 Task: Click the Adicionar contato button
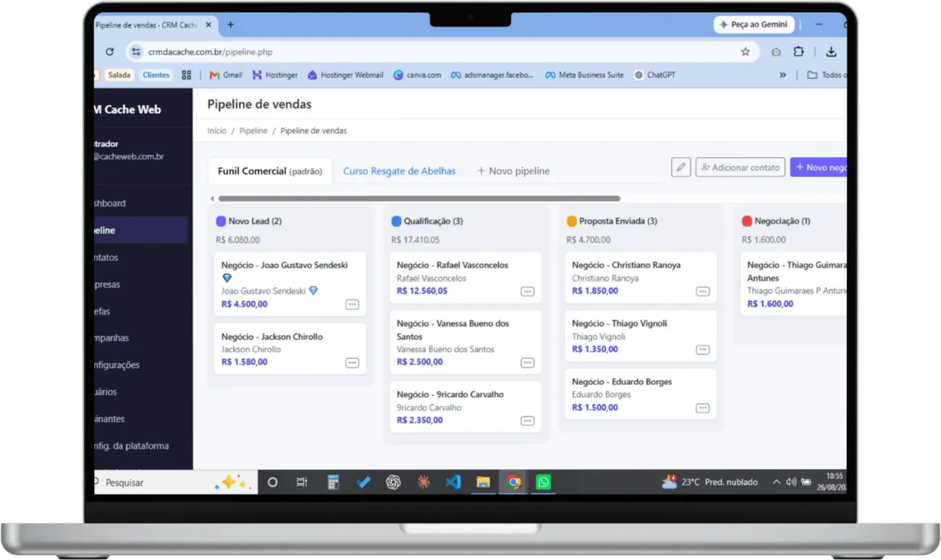(740, 167)
